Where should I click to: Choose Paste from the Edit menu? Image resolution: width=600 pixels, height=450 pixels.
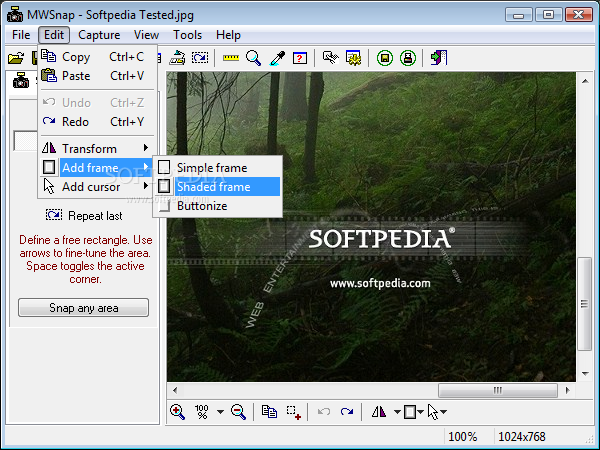coord(98,76)
